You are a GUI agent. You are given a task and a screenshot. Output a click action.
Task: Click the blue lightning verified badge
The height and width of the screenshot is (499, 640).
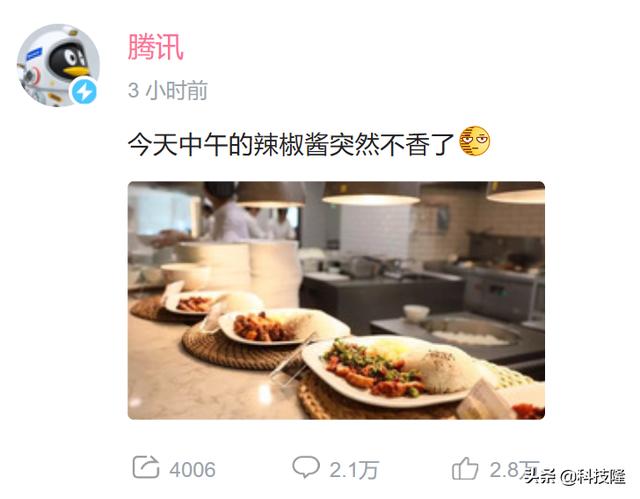point(84,92)
